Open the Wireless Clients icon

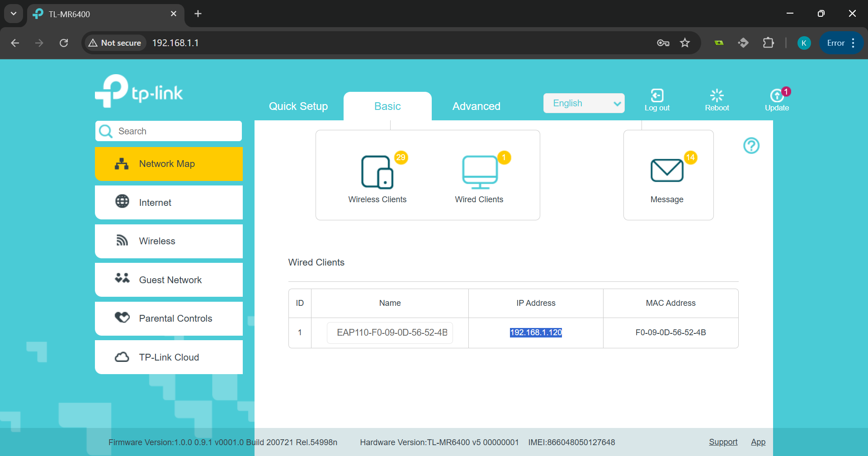tap(377, 172)
